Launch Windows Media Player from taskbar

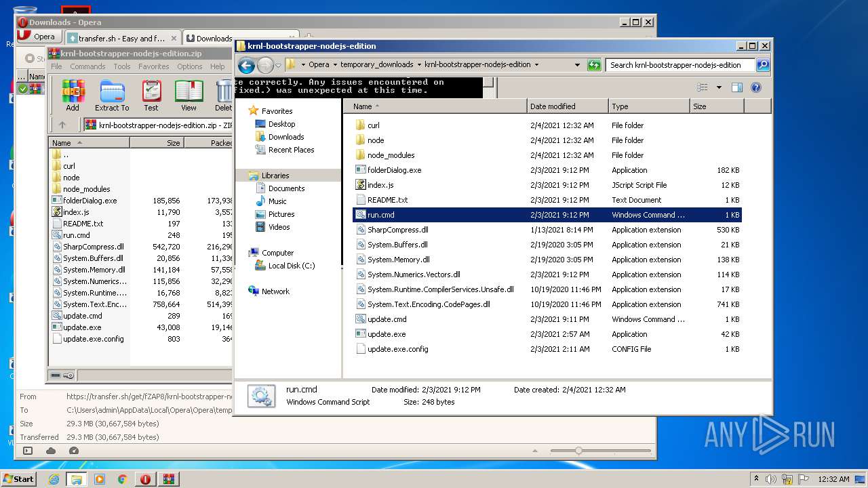[100, 479]
